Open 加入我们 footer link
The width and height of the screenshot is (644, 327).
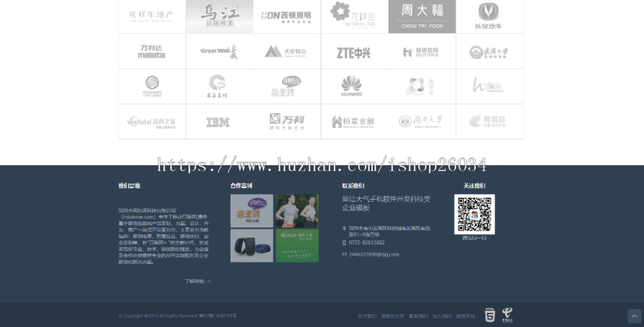pyautogui.click(x=442, y=316)
